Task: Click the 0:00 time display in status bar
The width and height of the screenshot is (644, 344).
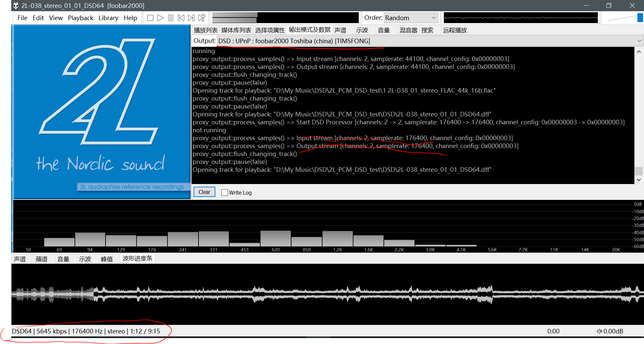Action: click(553, 331)
